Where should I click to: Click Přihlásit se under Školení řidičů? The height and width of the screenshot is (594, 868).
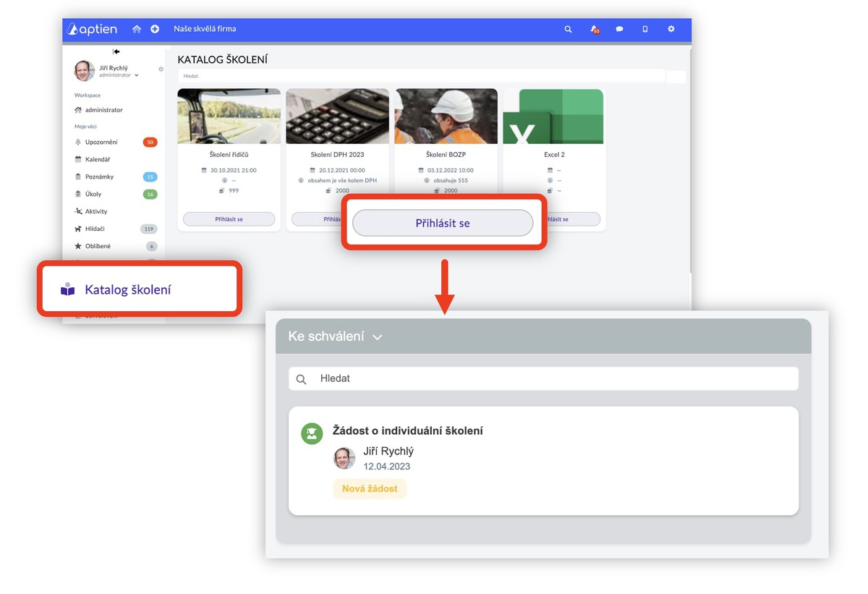[x=229, y=218]
